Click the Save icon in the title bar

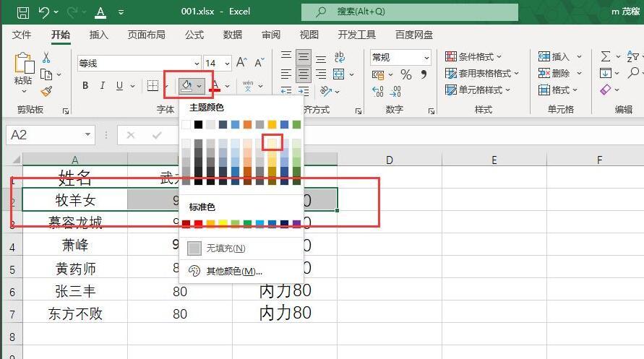[23, 12]
